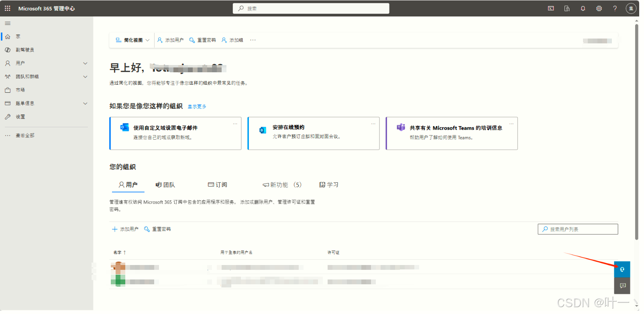This screenshot has width=644, height=314.
Task: Open the blue help support button
Action: [622, 269]
